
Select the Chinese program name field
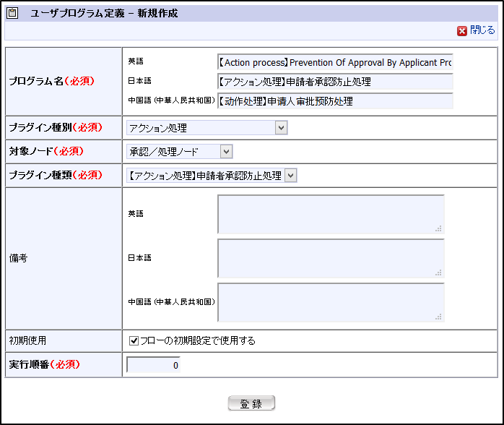[x=334, y=101]
